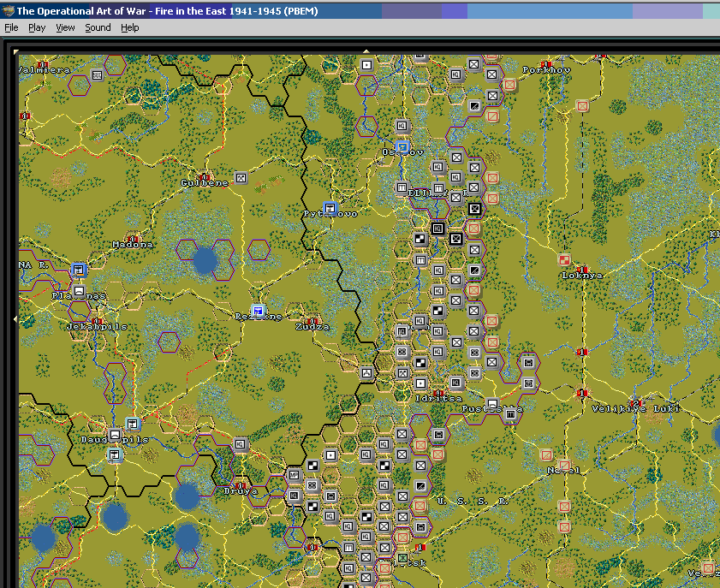This screenshot has height=588, width=720.
Task: Select the red counter near Velizh at bottom-right
Action: click(708, 568)
